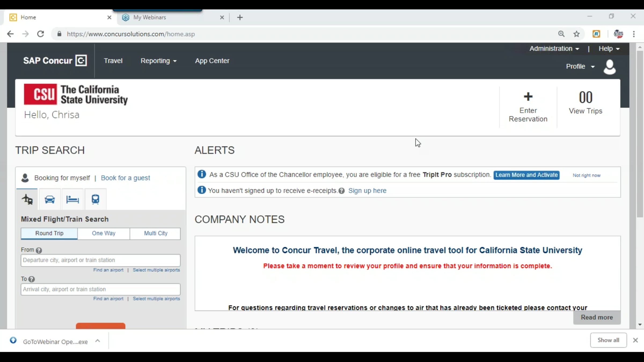644x362 pixels.
Task: Close the My Webinars tab
Action: pos(222,17)
